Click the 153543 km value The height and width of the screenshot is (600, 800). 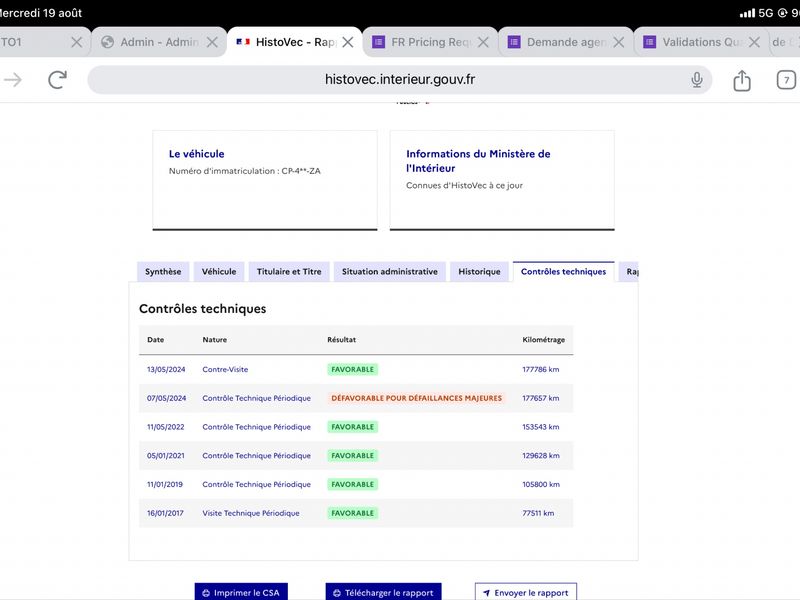[540, 427]
